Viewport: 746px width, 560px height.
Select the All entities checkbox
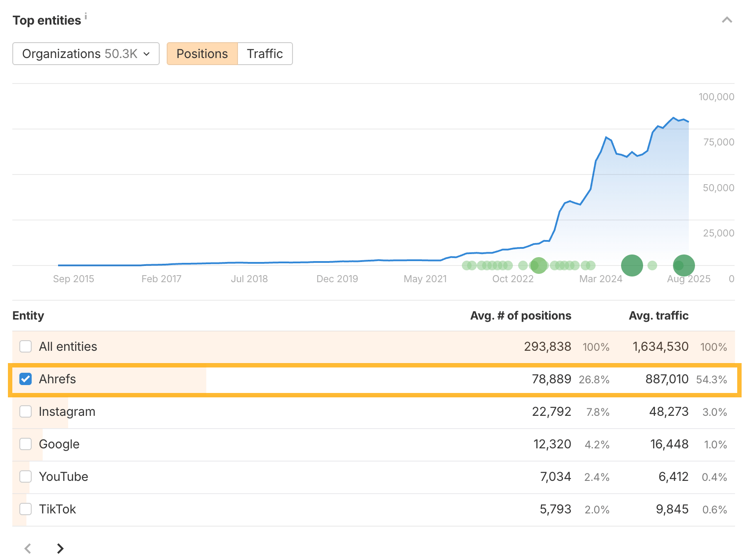pyautogui.click(x=26, y=346)
